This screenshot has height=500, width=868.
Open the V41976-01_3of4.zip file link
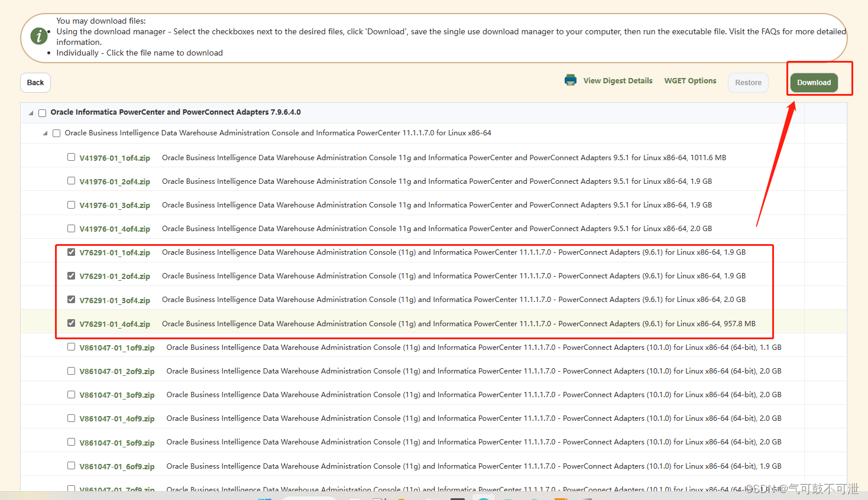(x=115, y=206)
